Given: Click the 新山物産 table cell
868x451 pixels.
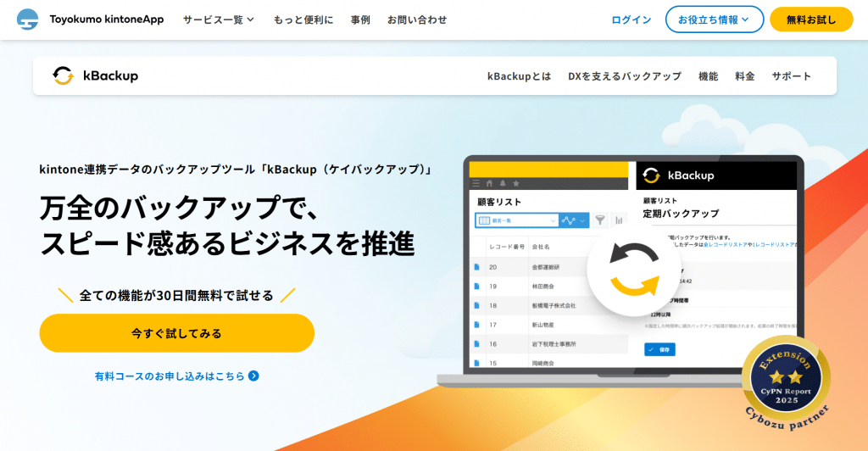Looking at the screenshot, I should (543, 325).
